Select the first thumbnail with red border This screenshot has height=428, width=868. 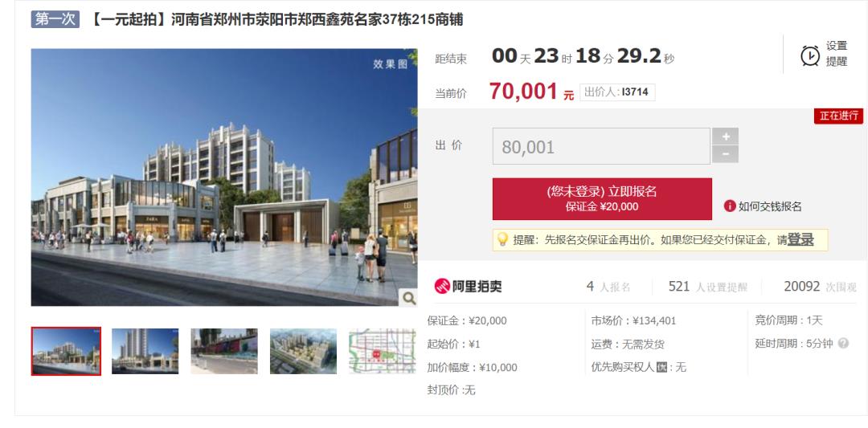[66, 351]
